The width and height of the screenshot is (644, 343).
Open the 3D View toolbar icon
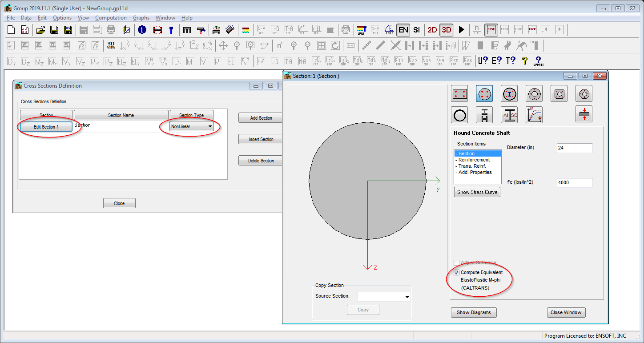pyautogui.click(x=110, y=45)
